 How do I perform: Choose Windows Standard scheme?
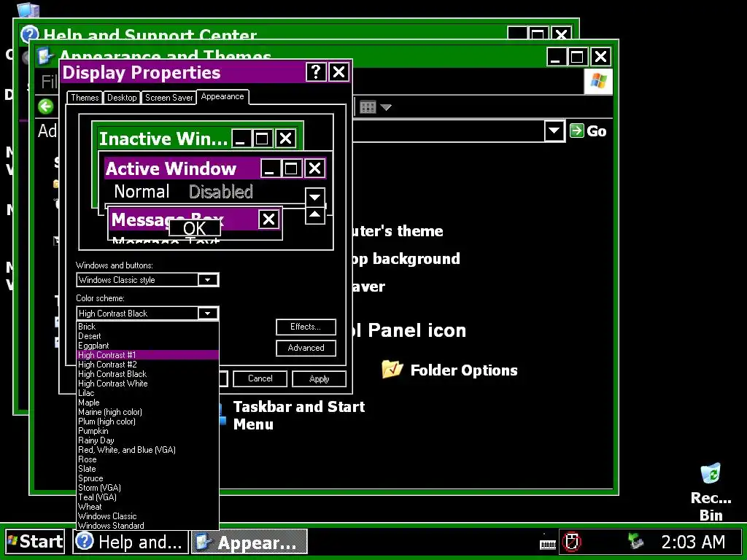(147, 525)
